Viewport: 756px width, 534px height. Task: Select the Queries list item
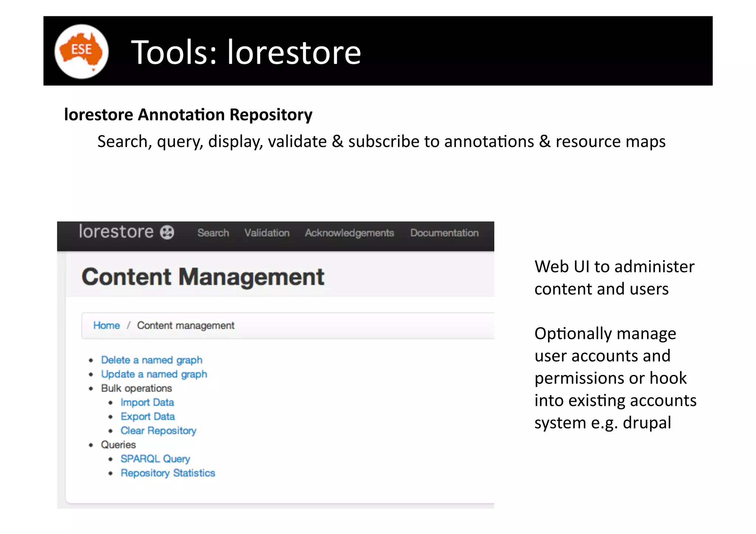pos(118,445)
